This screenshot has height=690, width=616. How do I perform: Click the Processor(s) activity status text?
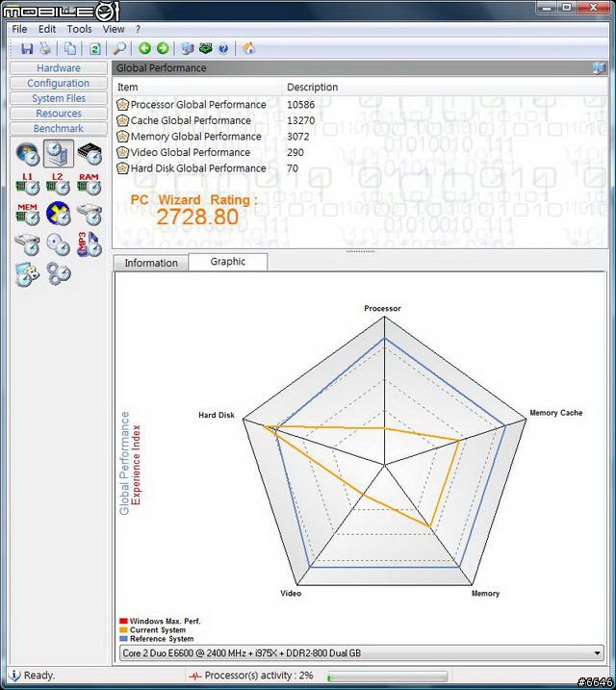[x=259, y=676]
